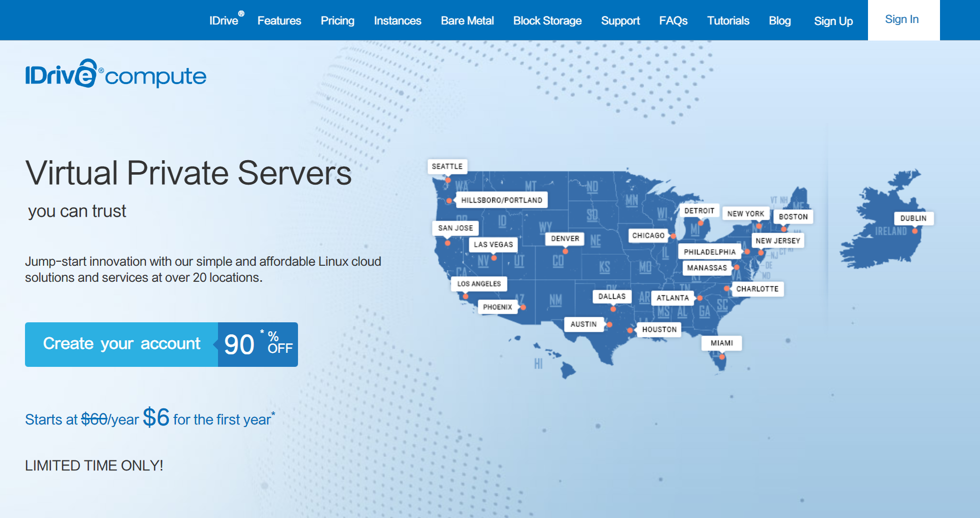Viewport: 980px width, 518px height.
Task: Click the Virtual Private Servers heading
Action: click(188, 173)
